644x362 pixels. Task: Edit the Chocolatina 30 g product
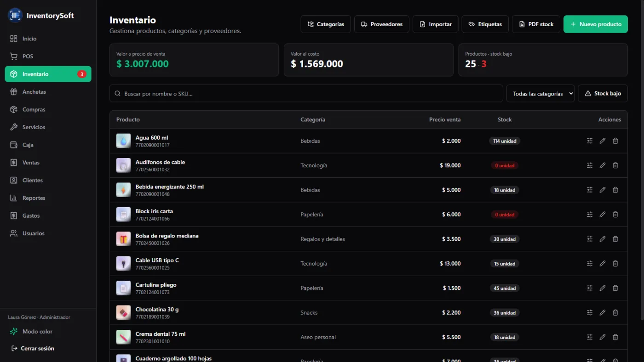click(x=603, y=313)
